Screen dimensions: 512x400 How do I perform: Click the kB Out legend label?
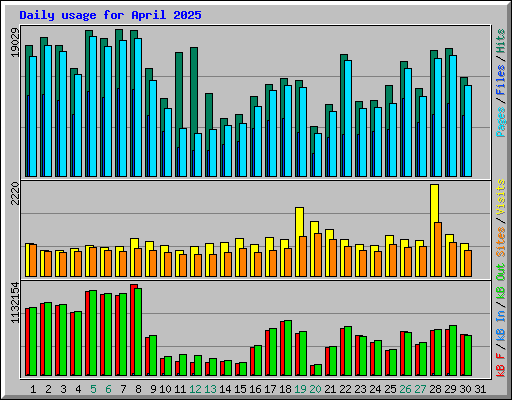coord(501,282)
